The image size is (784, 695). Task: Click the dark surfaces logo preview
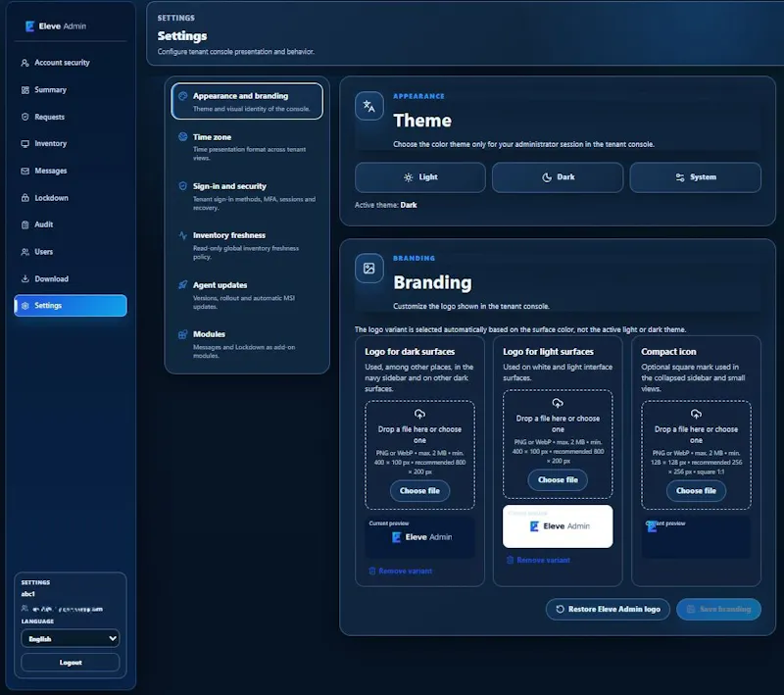click(x=419, y=537)
